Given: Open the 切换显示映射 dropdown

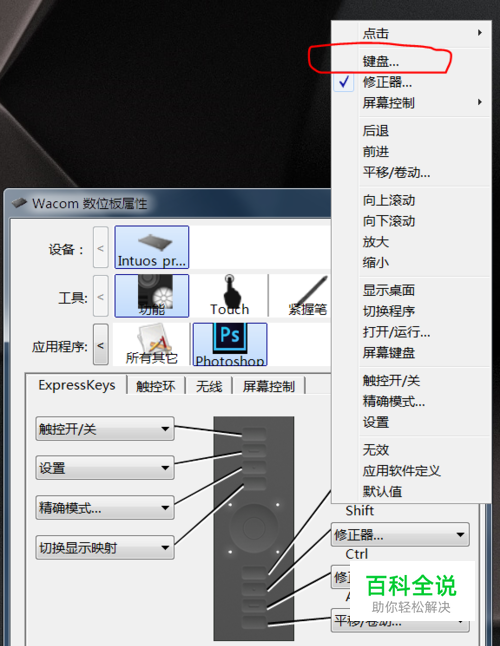Looking at the screenshot, I should 105,548.
